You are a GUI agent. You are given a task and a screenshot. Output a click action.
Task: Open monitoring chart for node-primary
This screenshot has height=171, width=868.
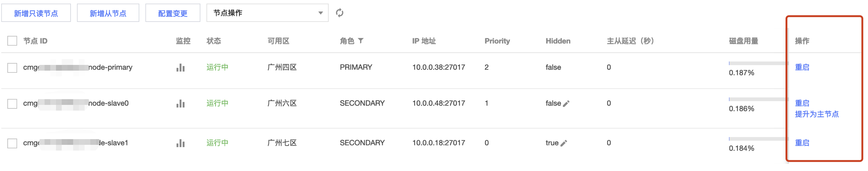point(181,68)
